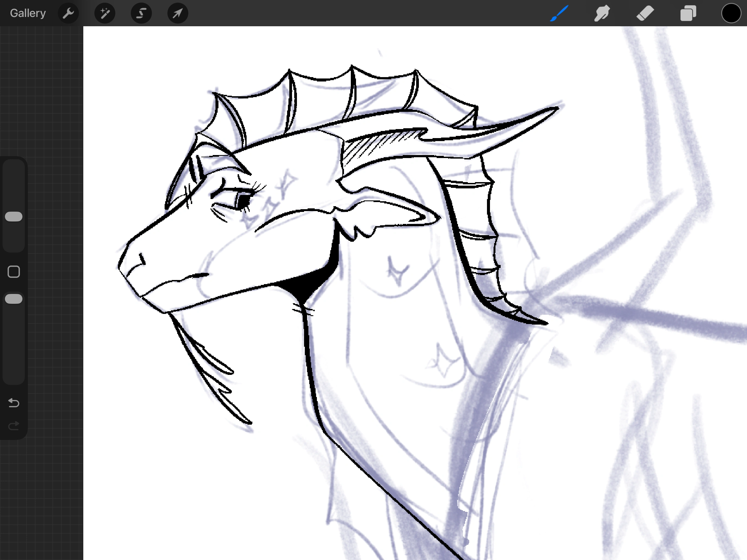Image resolution: width=747 pixels, height=560 pixels.
Task: Return to the Gallery
Action: [x=28, y=13]
